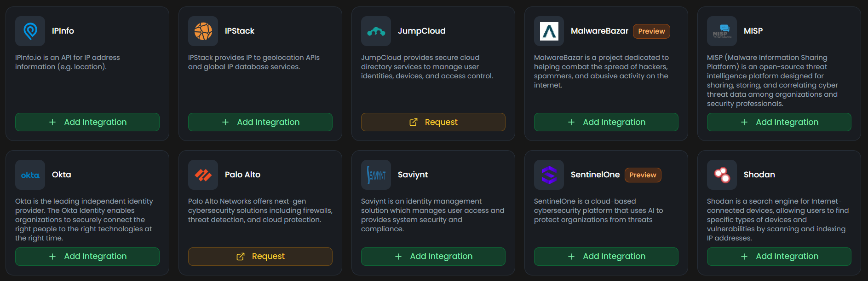Add the Saviynt integration
The image size is (868, 281).
tap(433, 257)
